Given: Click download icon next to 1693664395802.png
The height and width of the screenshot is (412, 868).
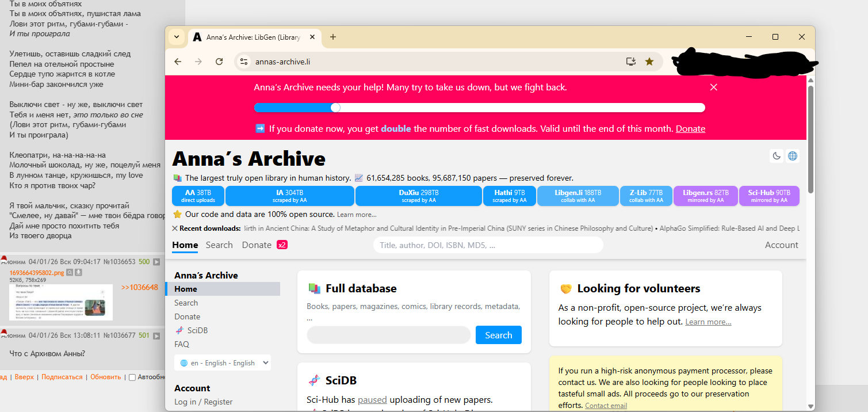Looking at the screenshot, I should 79,273.
